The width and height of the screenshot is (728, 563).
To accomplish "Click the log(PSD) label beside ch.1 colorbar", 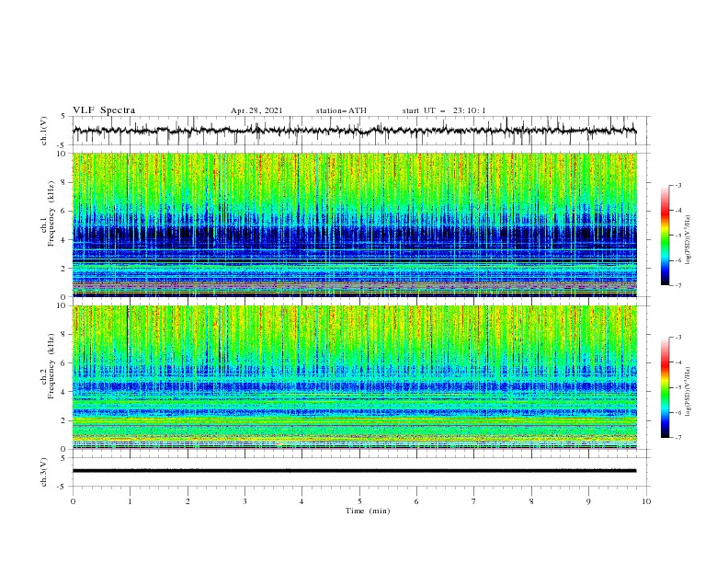I will coord(688,240).
